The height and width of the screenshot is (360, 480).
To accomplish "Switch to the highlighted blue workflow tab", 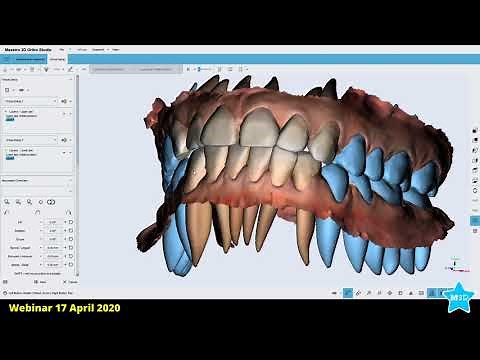I will [x=24, y=59].
